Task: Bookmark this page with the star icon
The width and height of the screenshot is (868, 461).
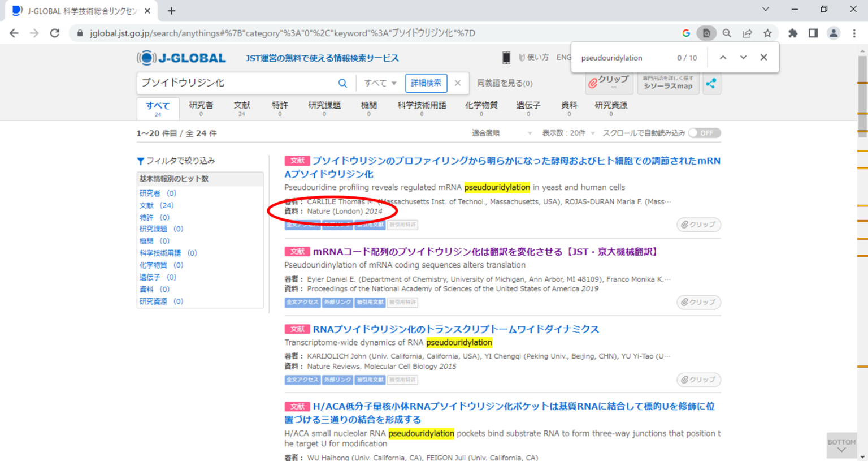Action: [x=767, y=33]
